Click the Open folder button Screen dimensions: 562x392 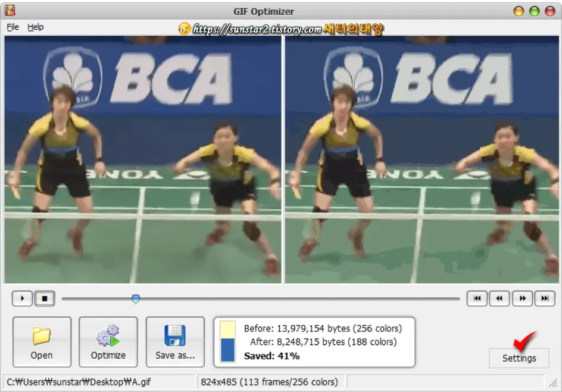42,342
